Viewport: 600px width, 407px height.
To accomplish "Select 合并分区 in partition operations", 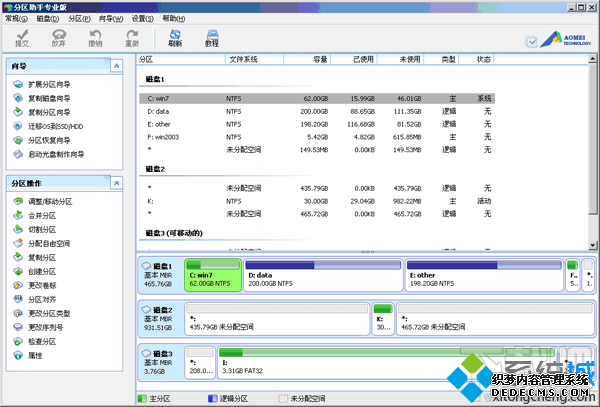I will (41, 216).
